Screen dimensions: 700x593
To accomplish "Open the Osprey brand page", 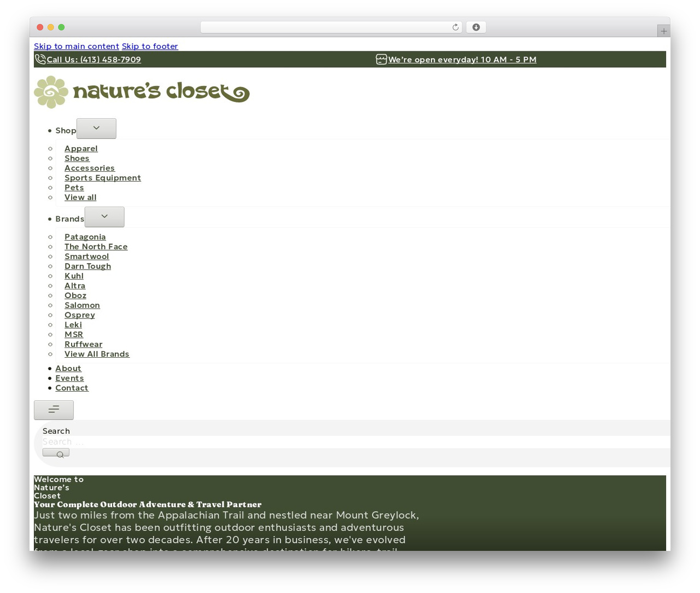I will [x=80, y=315].
